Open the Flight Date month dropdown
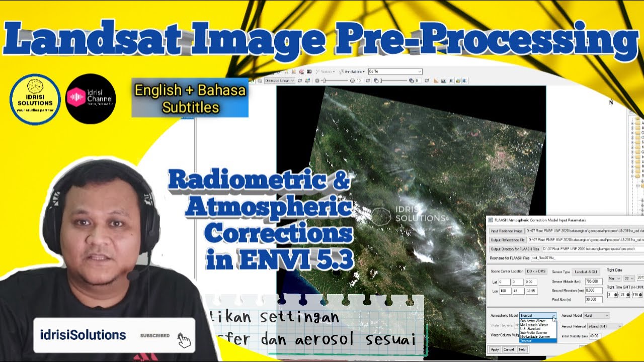 (x=614, y=279)
